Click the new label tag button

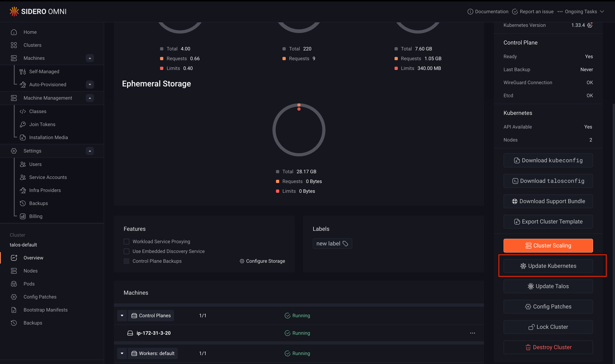tap(332, 244)
